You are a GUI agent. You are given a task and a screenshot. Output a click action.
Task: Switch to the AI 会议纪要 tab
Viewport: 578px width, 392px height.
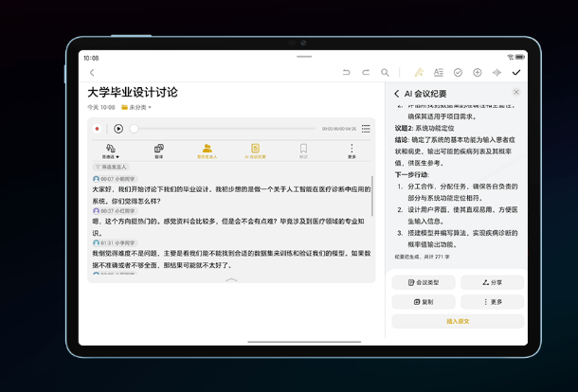255,151
